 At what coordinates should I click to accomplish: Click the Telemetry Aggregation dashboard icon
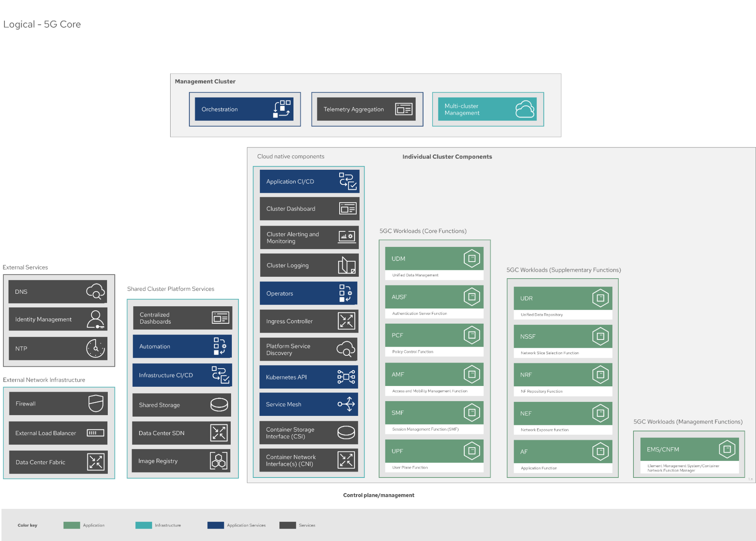[404, 109]
